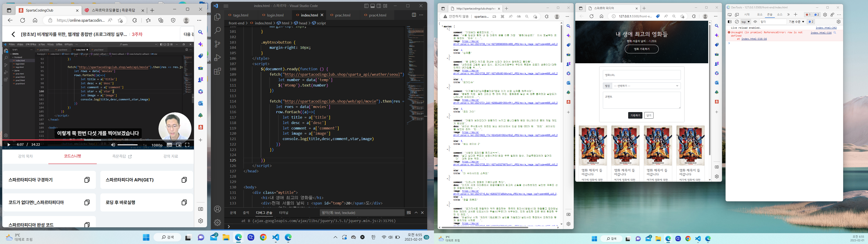Toggle device emulation in DevTools
Image resolution: width=868 pixels, height=244 pixels.
pos(737,15)
